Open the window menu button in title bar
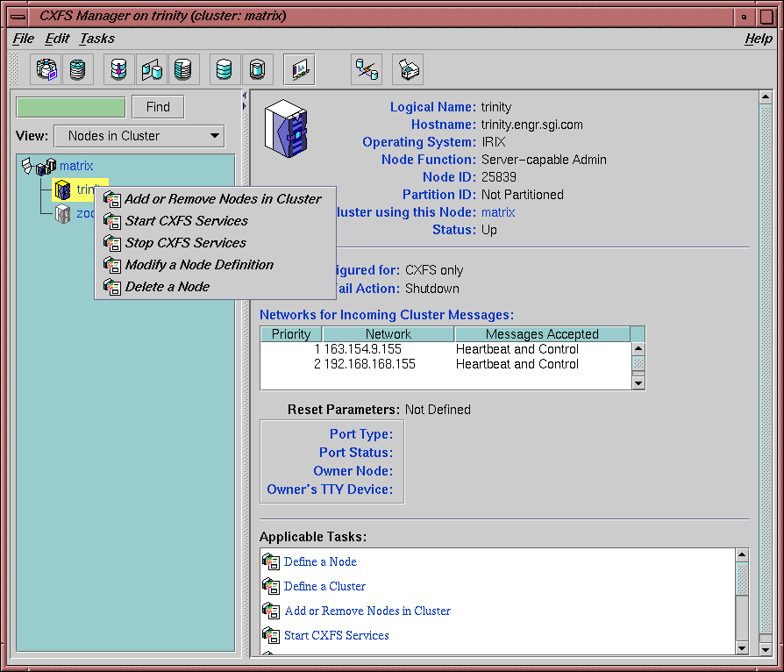Viewport: 784px width, 672px height. click(18, 17)
